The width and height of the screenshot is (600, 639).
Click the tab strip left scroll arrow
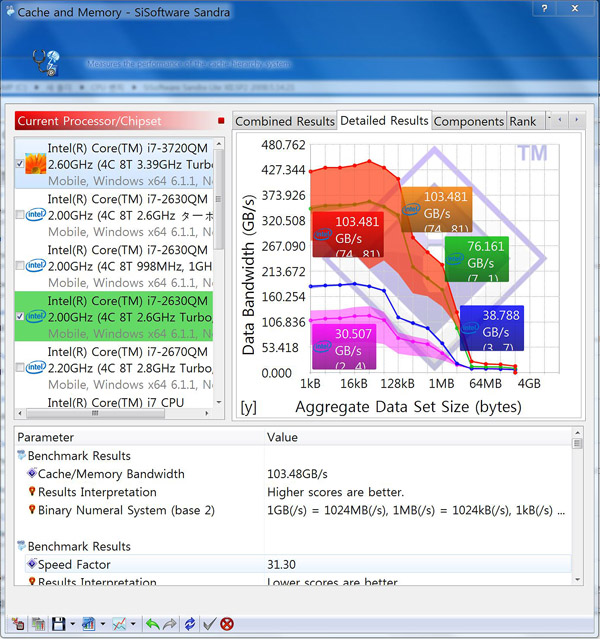pos(560,120)
